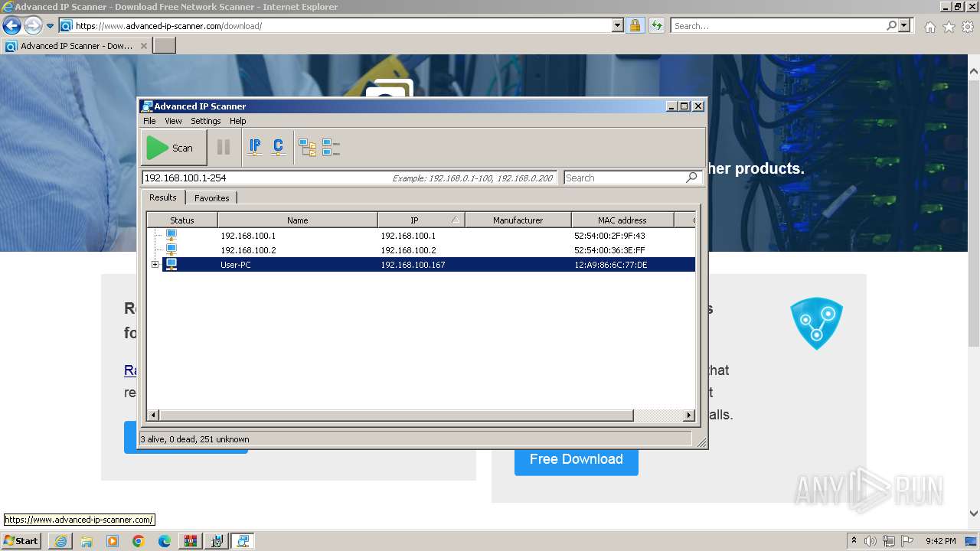
Task: Sort by the MAC address column header
Action: pos(622,220)
